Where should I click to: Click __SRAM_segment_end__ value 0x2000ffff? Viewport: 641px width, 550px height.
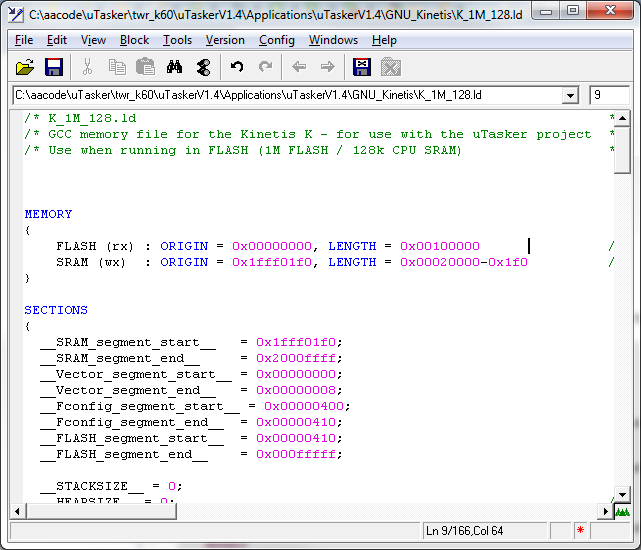coord(296,358)
